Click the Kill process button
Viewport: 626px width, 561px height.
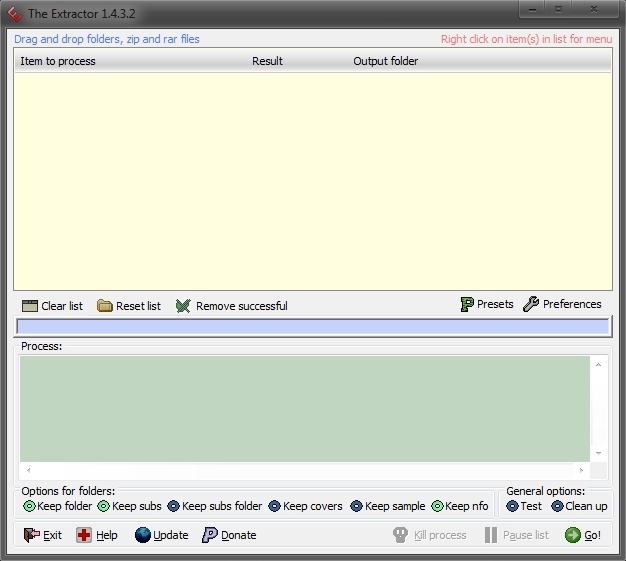(429, 535)
